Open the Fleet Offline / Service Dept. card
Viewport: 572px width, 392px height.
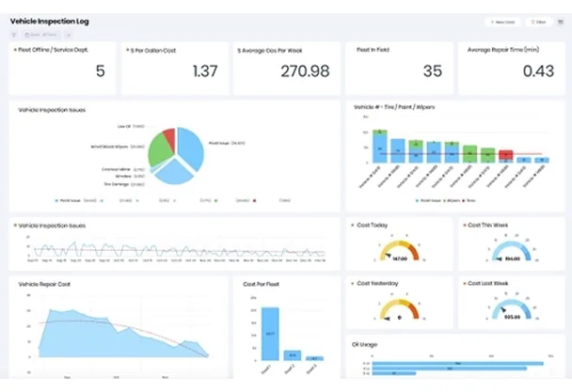coord(62,69)
